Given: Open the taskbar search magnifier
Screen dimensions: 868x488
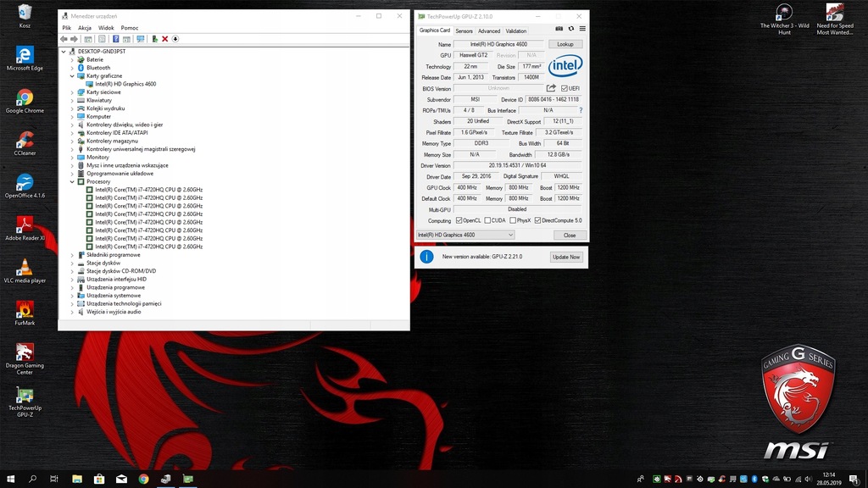Looking at the screenshot, I should 33,479.
